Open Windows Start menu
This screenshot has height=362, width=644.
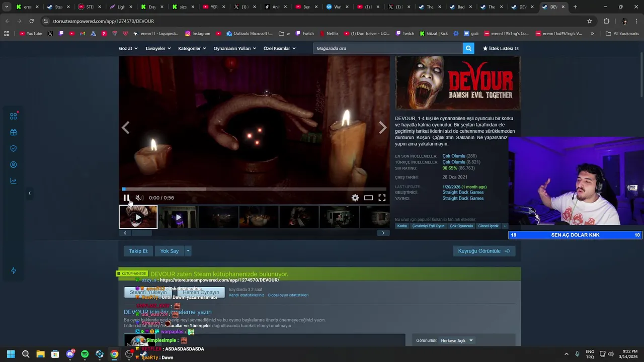coord(11,354)
